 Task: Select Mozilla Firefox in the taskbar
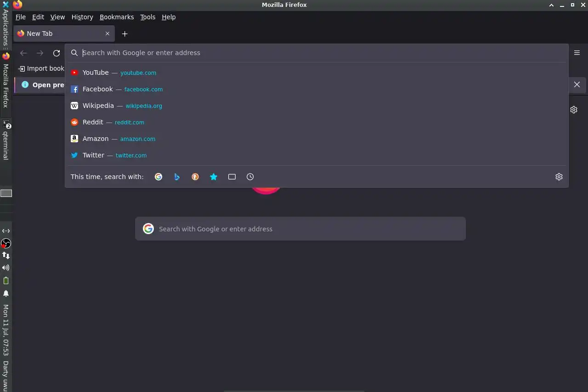coord(6,80)
